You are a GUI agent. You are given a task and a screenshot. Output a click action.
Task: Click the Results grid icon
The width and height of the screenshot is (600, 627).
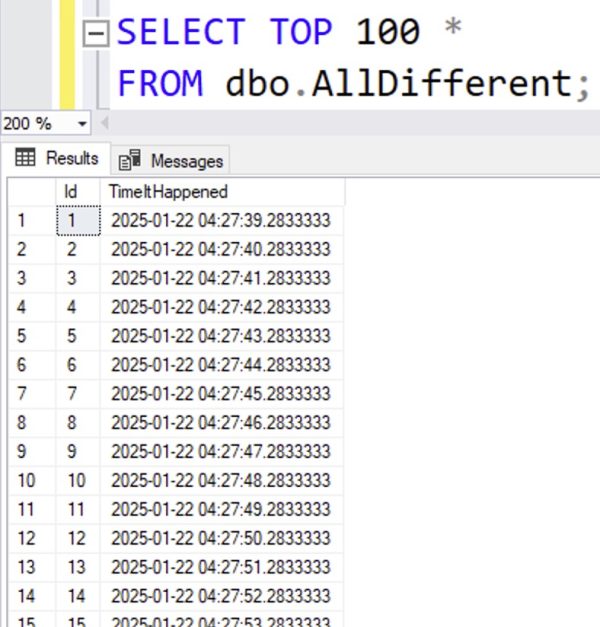27,159
